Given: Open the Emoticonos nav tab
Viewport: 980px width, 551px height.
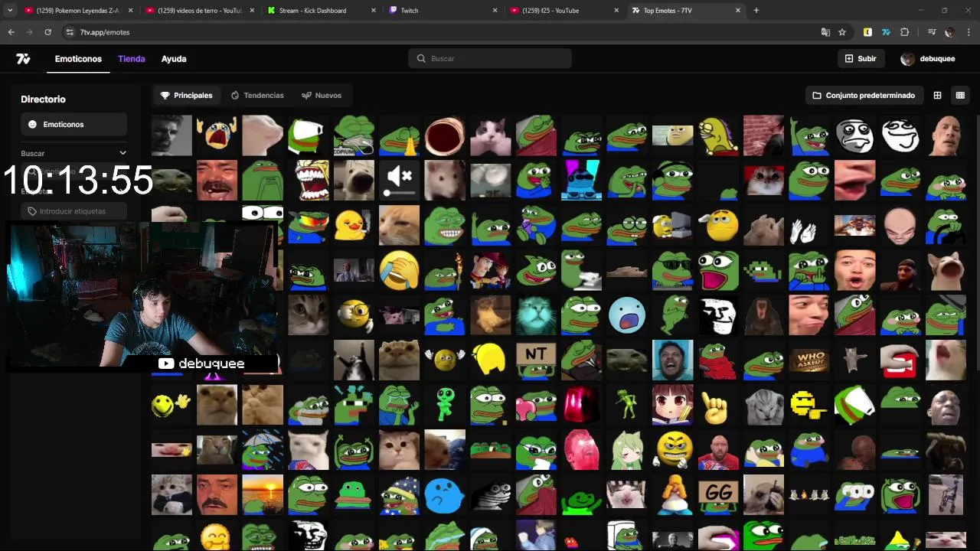Looking at the screenshot, I should [78, 59].
